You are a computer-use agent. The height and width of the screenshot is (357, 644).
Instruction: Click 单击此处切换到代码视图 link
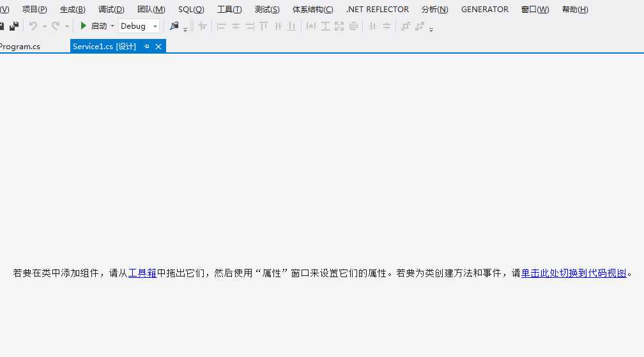pos(574,273)
